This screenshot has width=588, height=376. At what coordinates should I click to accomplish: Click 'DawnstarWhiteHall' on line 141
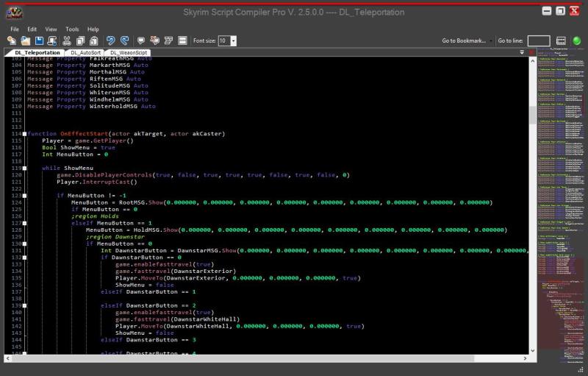tap(205, 319)
